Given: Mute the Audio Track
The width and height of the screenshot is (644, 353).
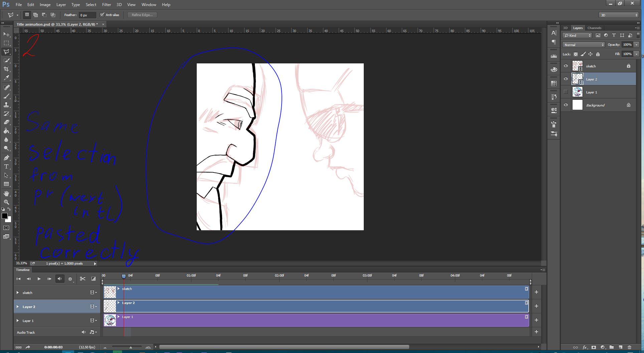Looking at the screenshot, I should coord(84,332).
